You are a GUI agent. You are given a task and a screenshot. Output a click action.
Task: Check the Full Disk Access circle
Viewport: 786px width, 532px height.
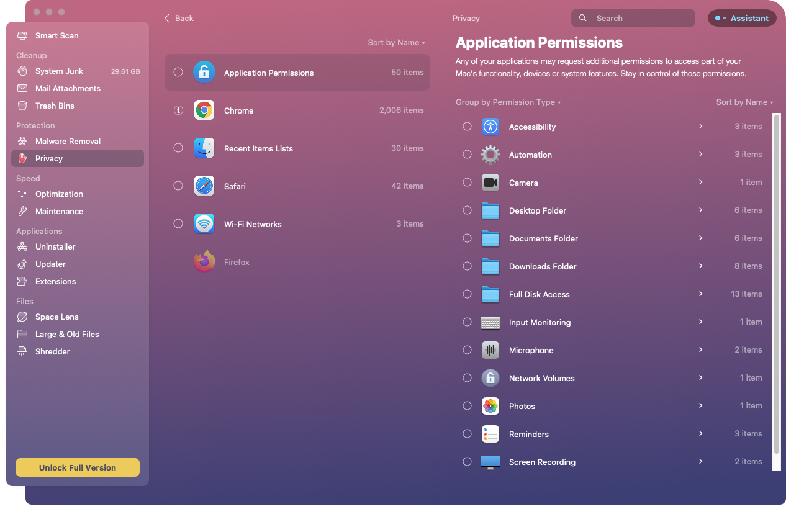(467, 294)
